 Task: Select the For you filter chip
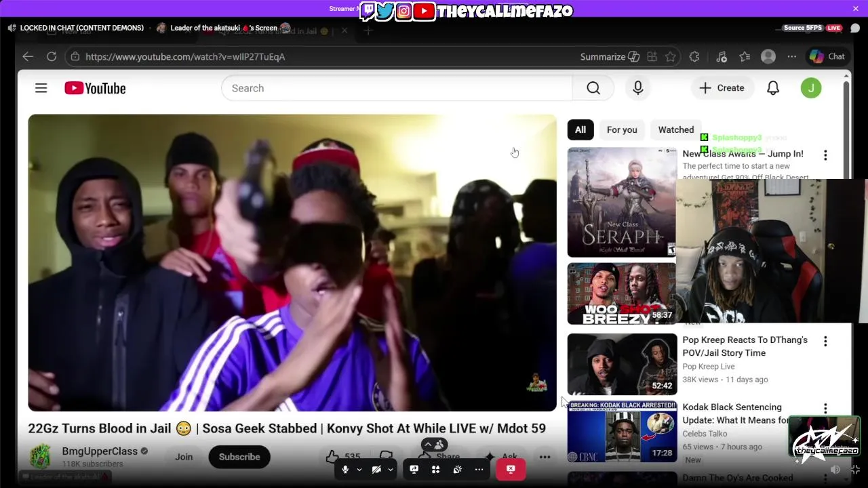tap(622, 130)
